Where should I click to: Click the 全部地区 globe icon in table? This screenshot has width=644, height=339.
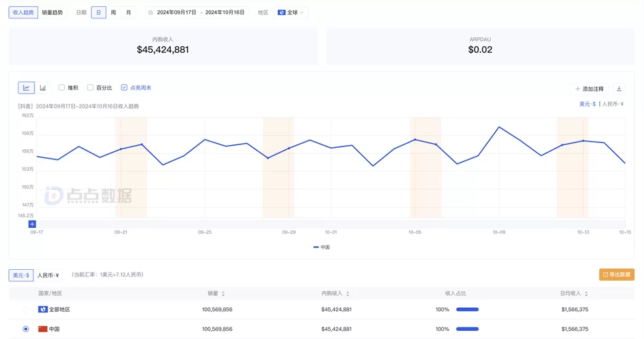tap(43, 309)
